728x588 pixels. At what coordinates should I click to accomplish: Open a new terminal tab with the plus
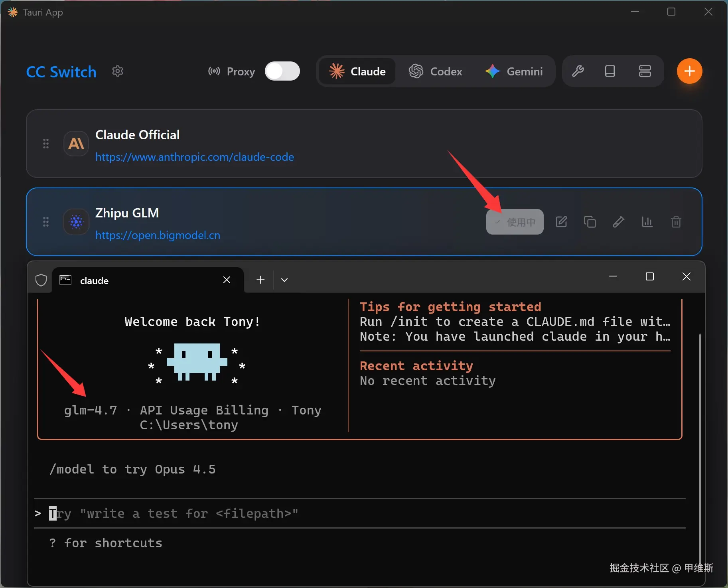tap(260, 280)
